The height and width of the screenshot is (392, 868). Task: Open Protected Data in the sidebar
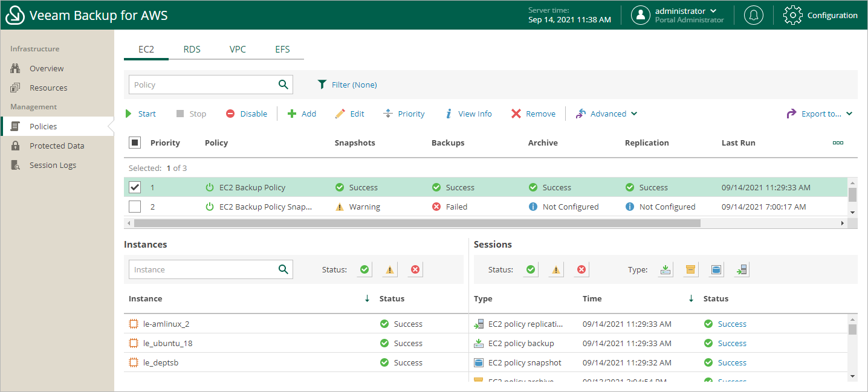click(57, 146)
